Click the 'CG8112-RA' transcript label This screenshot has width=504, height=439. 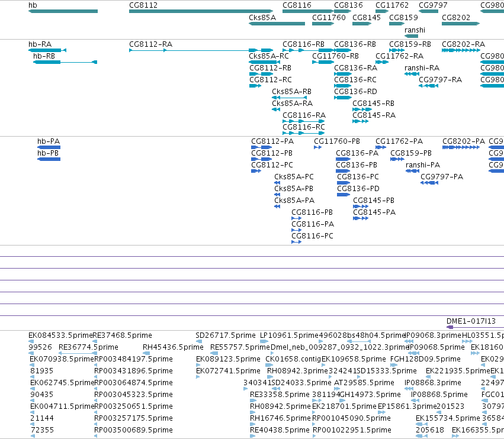[x=151, y=44]
